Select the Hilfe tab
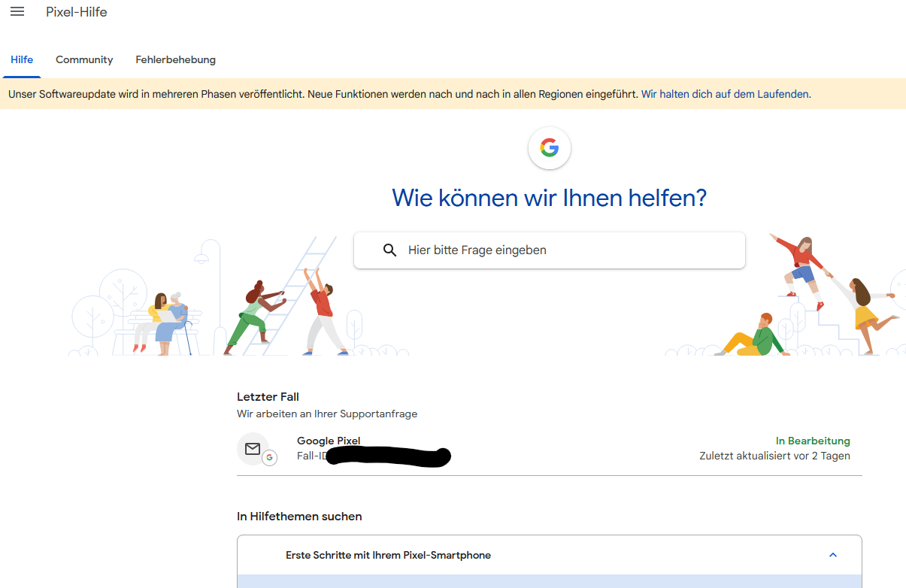The width and height of the screenshot is (906, 588). [x=22, y=59]
